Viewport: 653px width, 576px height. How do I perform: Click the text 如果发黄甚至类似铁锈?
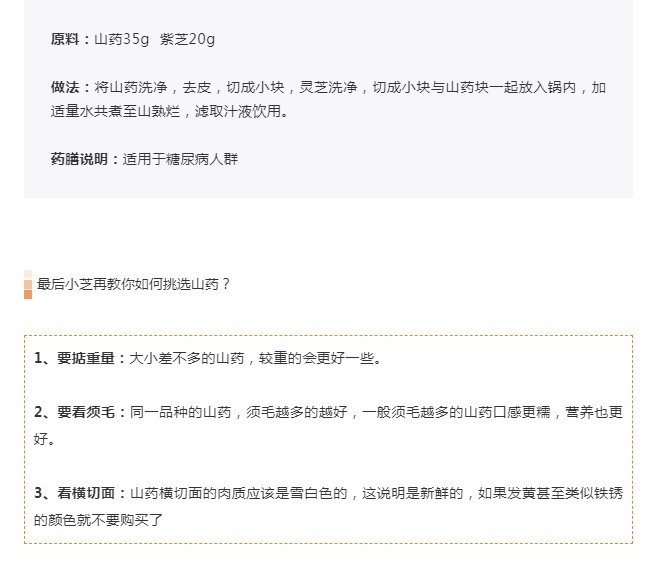pyautogui.click(x=550, y=493)
